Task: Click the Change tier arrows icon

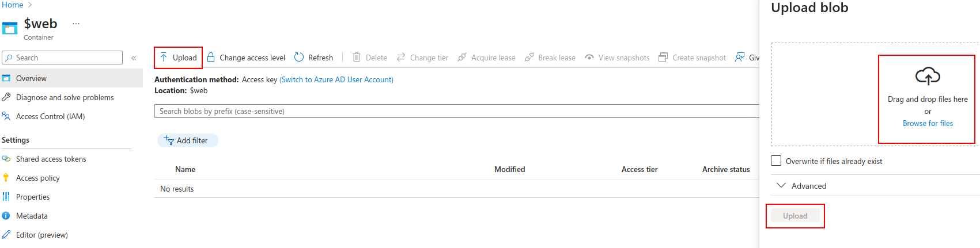Action: click(x=401, y=58)
